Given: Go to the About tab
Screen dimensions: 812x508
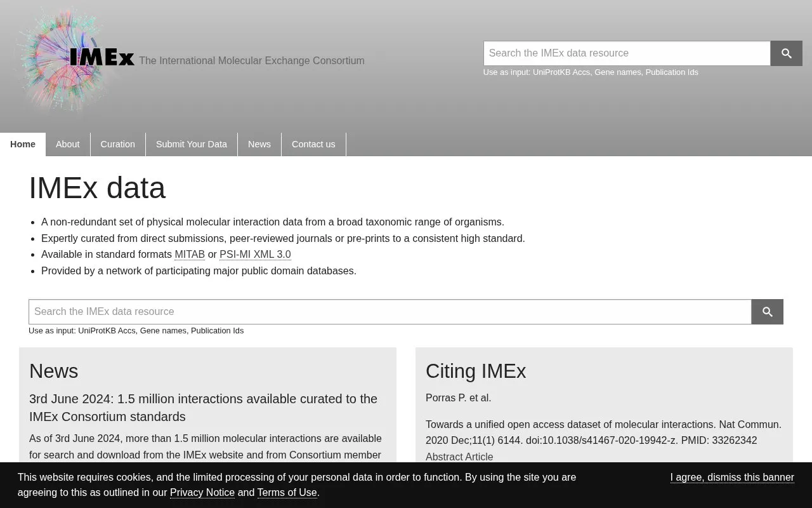Looking at the screenshot, I should pyautogui.click(x=68, y=144).
